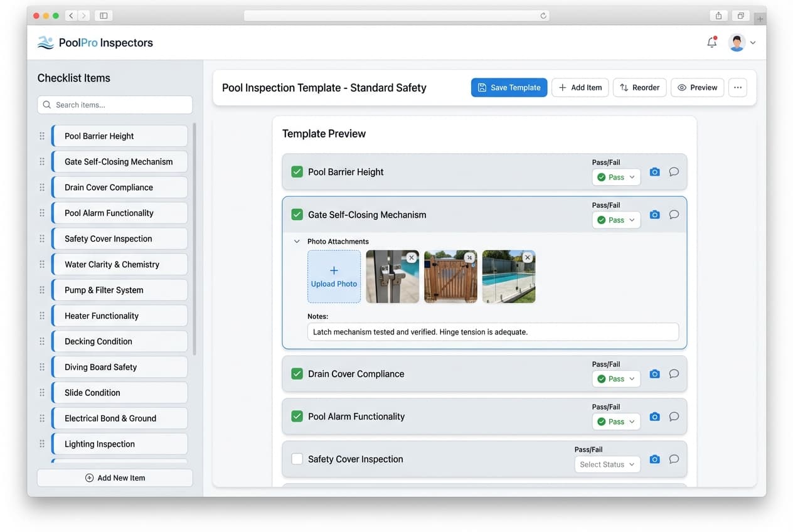Collapse the Photo Attachments section
Image resolution: width=793 pixels, height=532 pixels.
297,241
